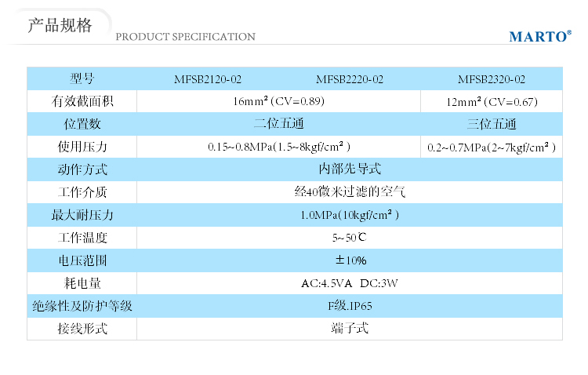Image resolution: width=588 pixels, height=375 pixels.
Task: Click the AC:4.5VA DC:3W power cell
Action: pyautogui.click(x=350, y=283)
